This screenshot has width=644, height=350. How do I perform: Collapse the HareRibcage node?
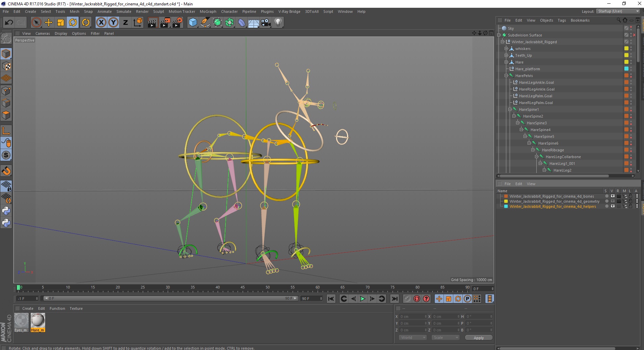click(x=533, y=150)
